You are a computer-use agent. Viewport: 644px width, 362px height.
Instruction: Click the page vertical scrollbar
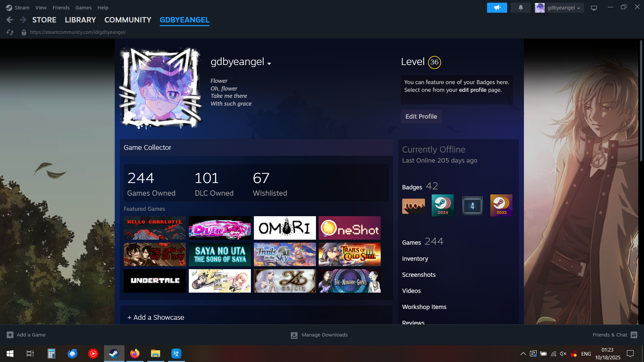coord(641,101)
